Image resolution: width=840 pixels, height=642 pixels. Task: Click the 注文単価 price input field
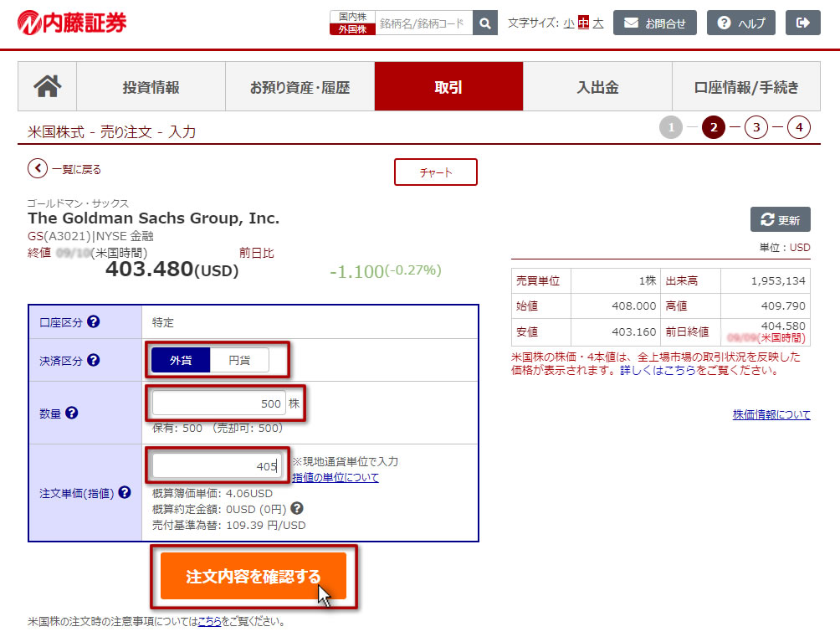217,465
